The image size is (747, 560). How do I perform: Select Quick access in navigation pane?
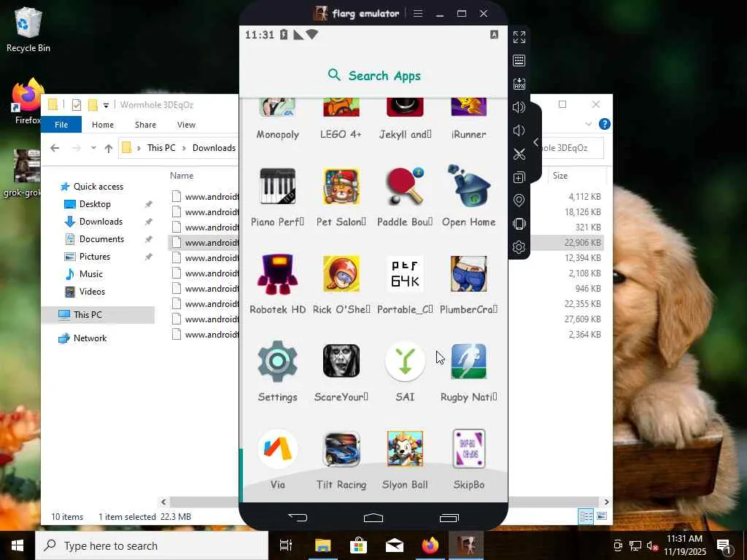click(x=98, y=187)
